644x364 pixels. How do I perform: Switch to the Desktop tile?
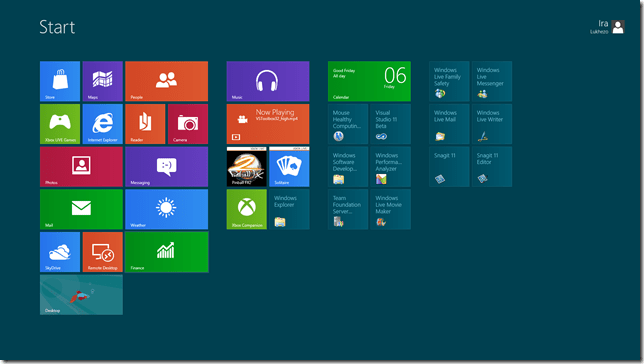[x=81, y=295]
